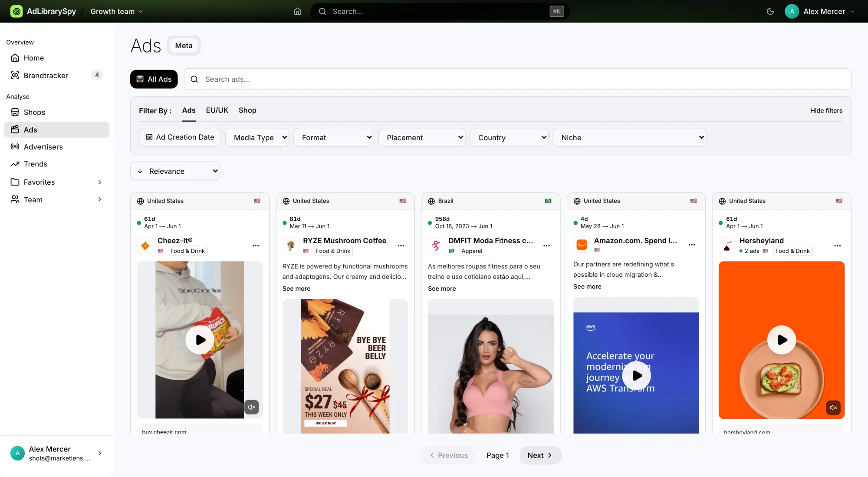
Task: Unmute the Hersheyland video
Action: click(x=833, y=407)
